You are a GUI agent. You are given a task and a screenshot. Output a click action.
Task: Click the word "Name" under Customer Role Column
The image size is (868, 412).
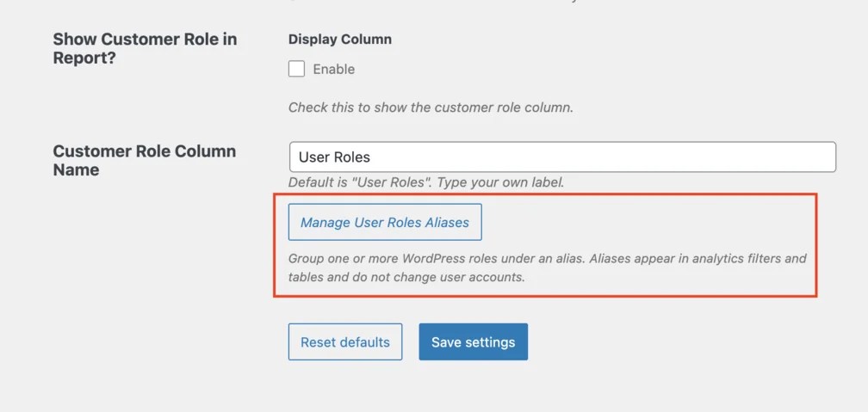(x=76, y=170)
